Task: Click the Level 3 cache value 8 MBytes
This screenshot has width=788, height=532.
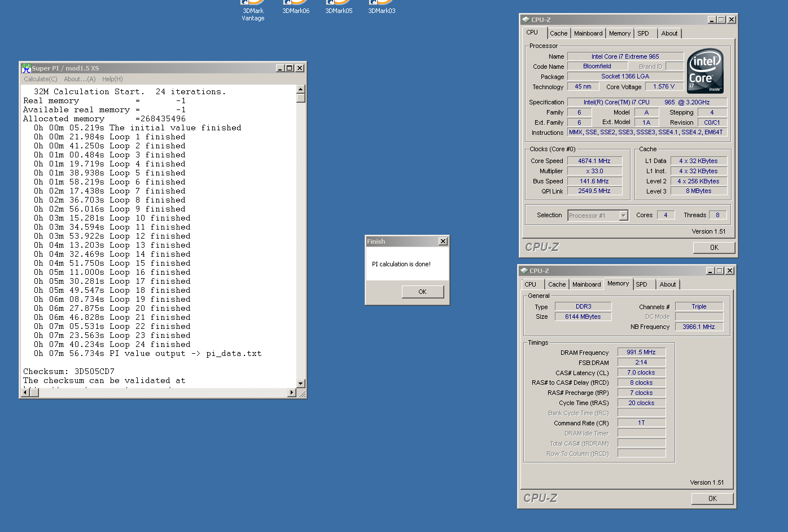Action: click(699, 191)
